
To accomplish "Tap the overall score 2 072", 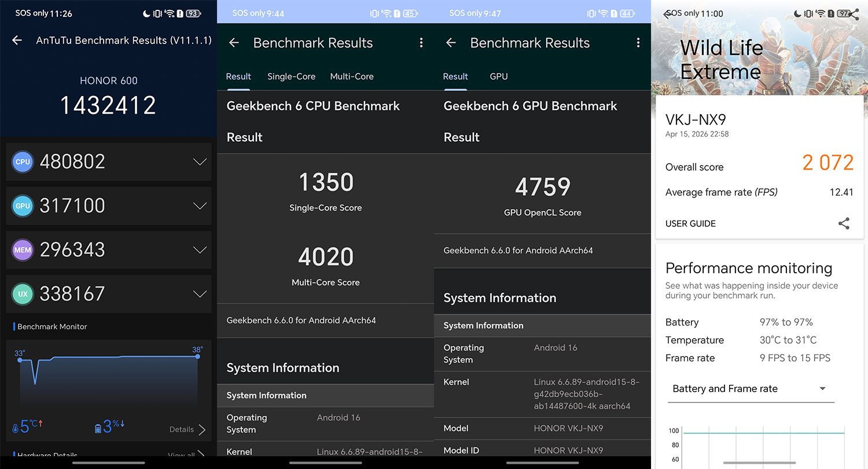I will (x=828, y=163).
